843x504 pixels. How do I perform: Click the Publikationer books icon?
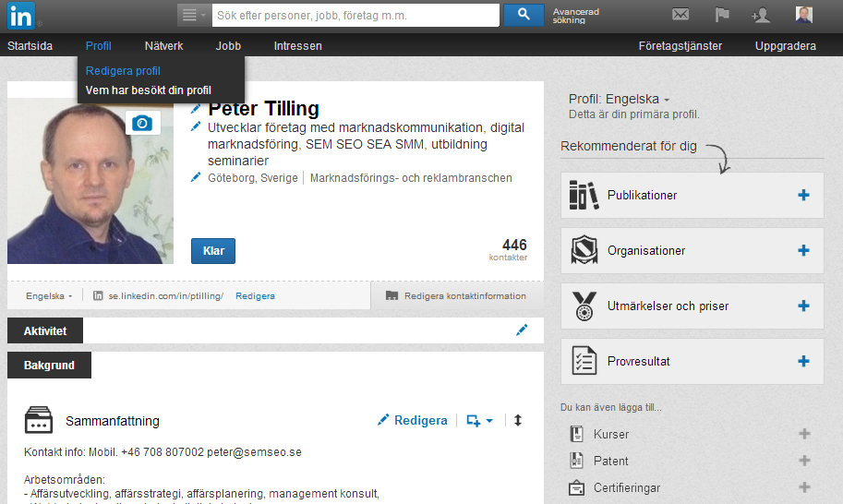point(584,195)
